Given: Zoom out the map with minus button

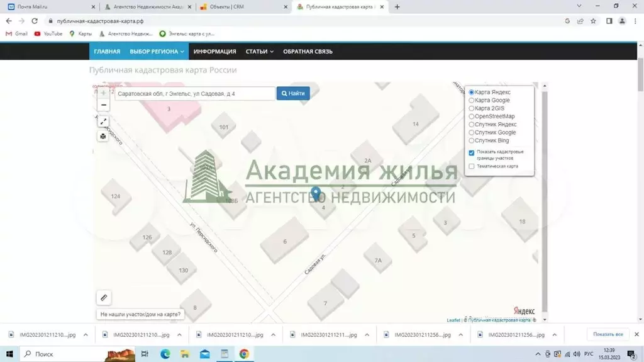Looking at the screenshot, I should click(104, 105).
